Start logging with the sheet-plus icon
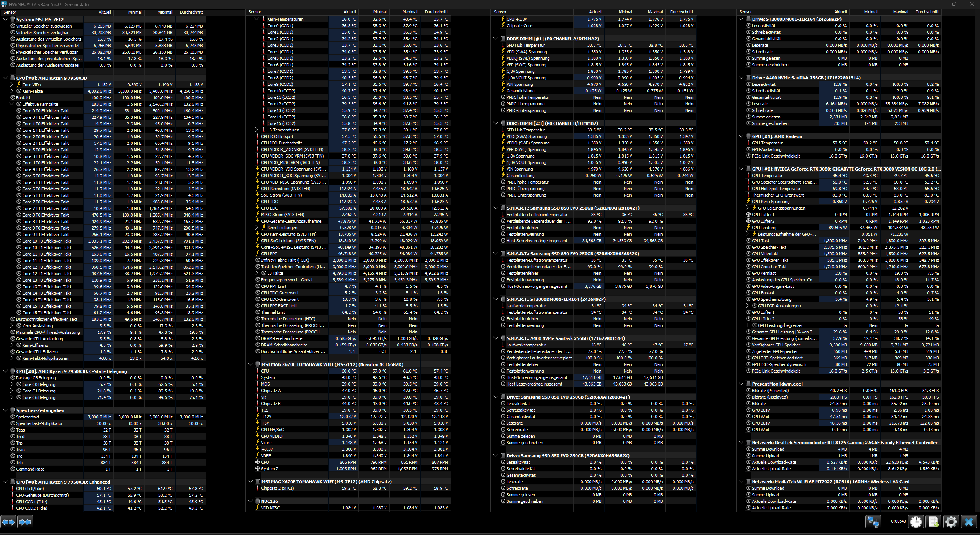 (x=934, y=522)
